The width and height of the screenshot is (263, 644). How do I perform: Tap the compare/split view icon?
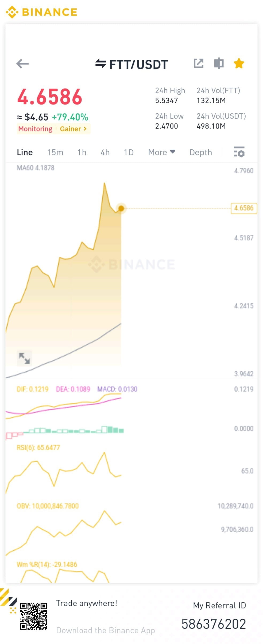point(219,63)
